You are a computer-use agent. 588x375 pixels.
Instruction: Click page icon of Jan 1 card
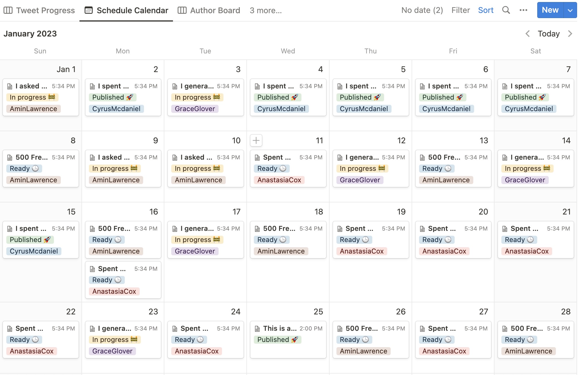[x=10, y=86]
